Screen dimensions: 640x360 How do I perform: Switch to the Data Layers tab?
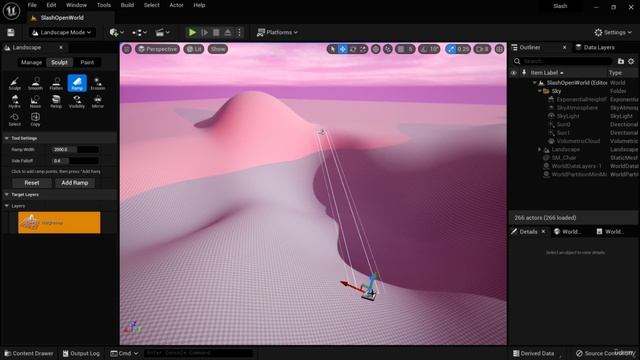tap(595, 47)
